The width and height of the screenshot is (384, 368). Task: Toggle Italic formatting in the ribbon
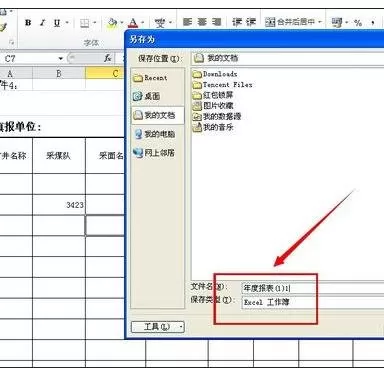[42, 23]
